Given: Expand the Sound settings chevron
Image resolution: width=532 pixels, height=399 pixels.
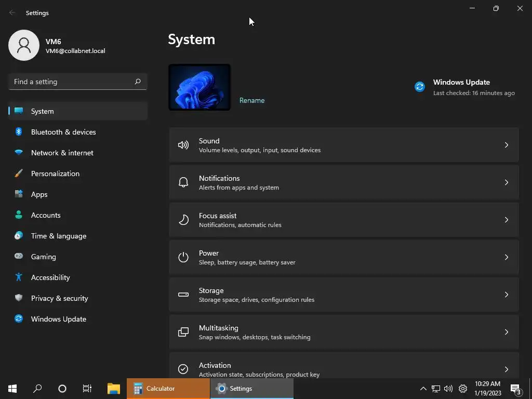Looking at the screenshot, I should (506, 145).
